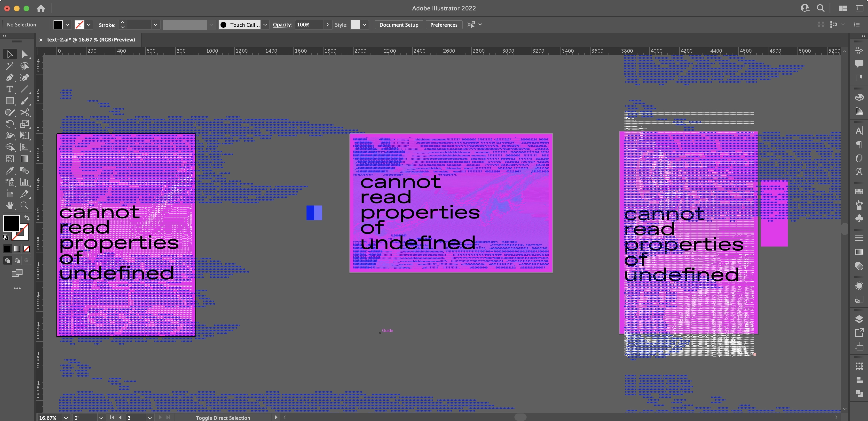The width and height of the screenshot is (868, 421).
Task: Select the Rotate tool
Action: tap(10, 124)
